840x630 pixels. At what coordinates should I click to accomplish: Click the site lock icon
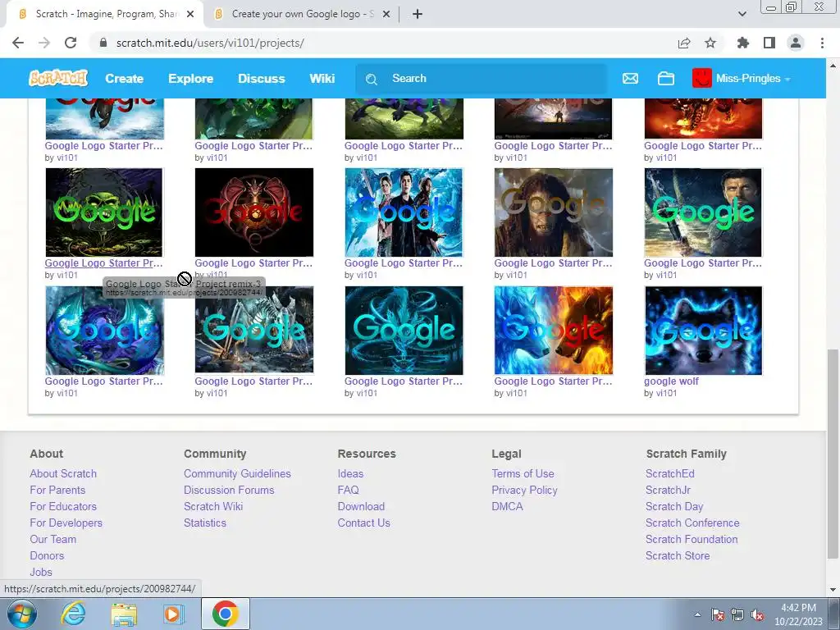tap(103, 43)
